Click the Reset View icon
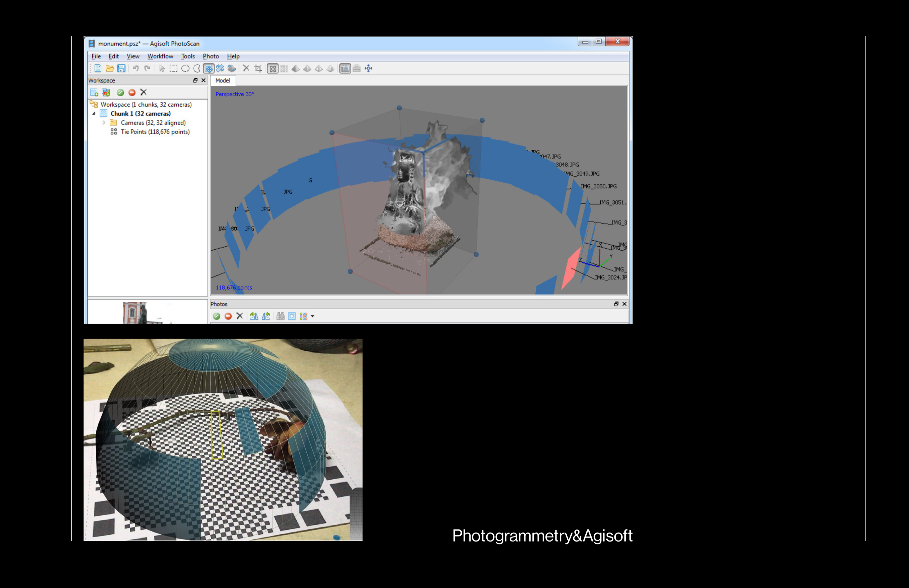The width and height of the screenshot is (909, 588). [369, 69]
